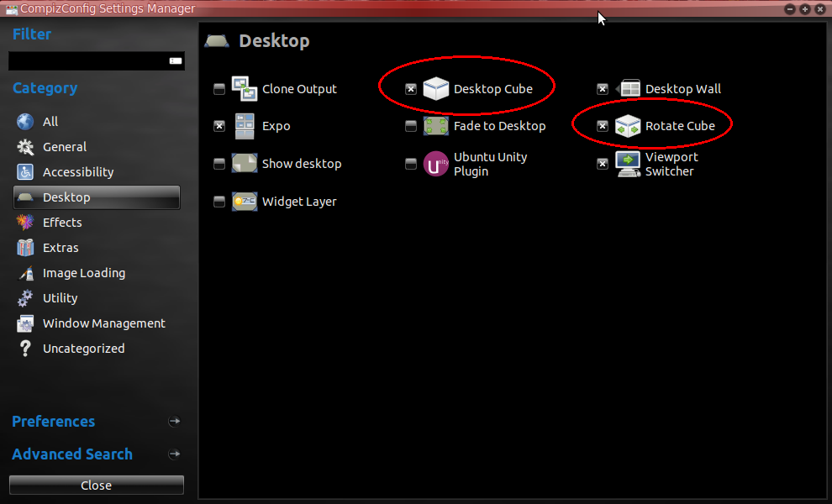Open the Rotate Cube plugin settings
The width and height of the screenshot is (832, 504).
pyautogui.click(x=628, y=125)
